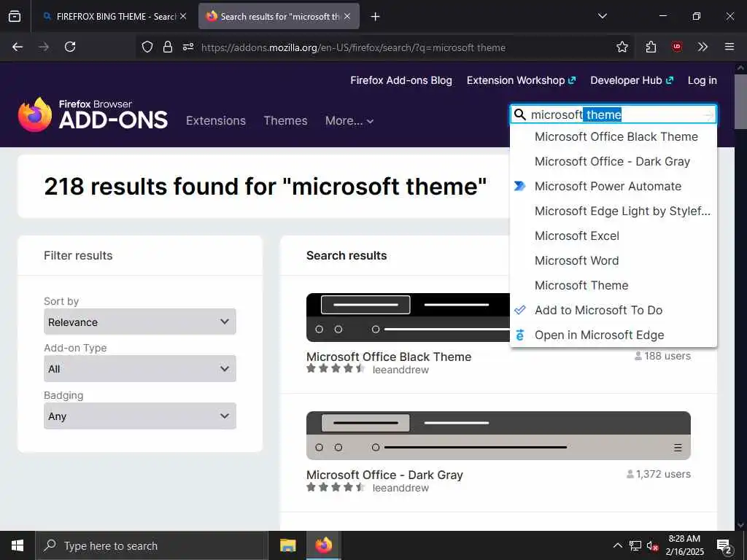Select Microsoft Word suggestion
Image resolution: width=747 pixels, height=560 pixels.
pos(613,260)
